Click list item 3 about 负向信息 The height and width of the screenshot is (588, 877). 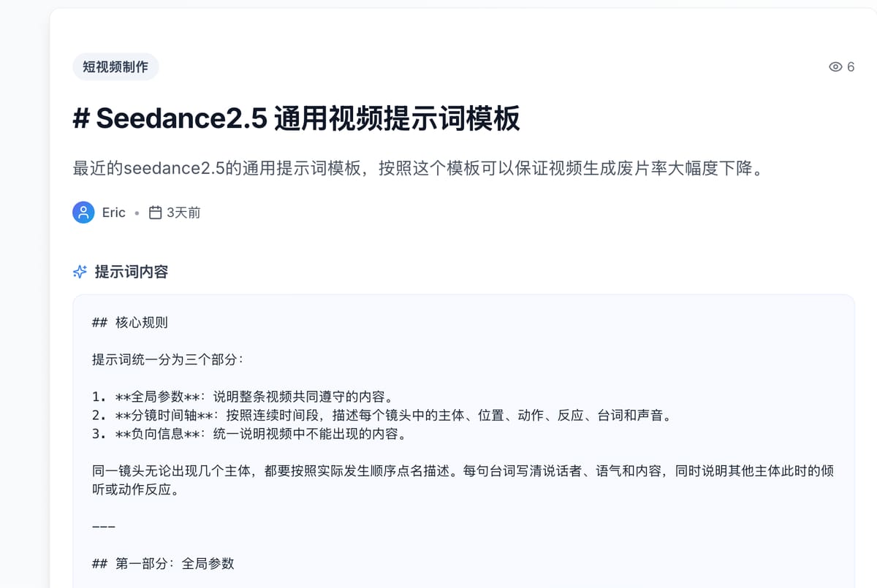click(249, 435)
